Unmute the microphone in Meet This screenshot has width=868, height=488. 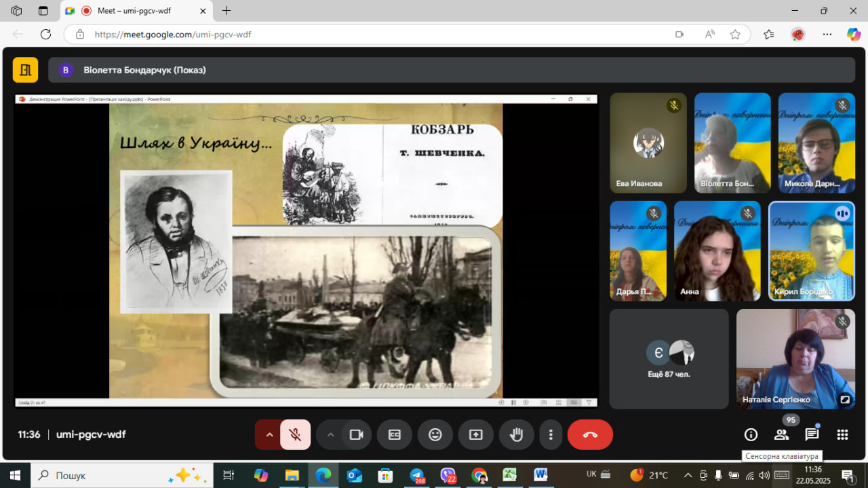(x=295, y=434)
